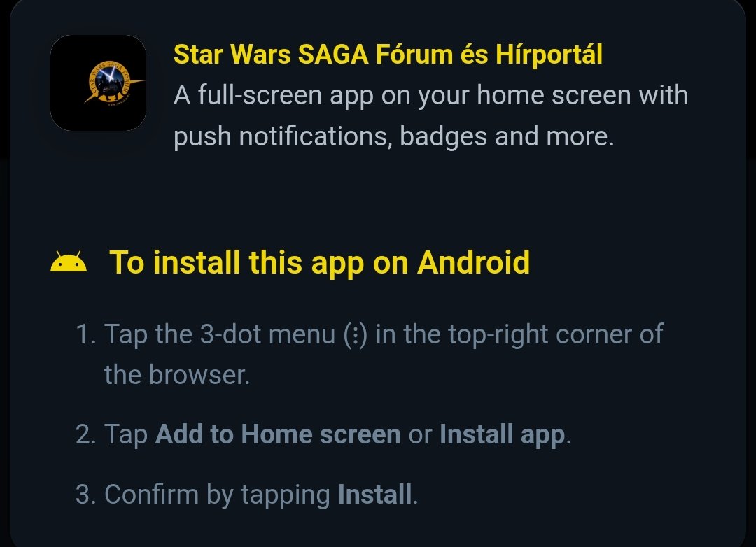Tap the bold "Install" word in step three
The height and width of the screenshot is (547, 756).
click(x=374, y=495)
